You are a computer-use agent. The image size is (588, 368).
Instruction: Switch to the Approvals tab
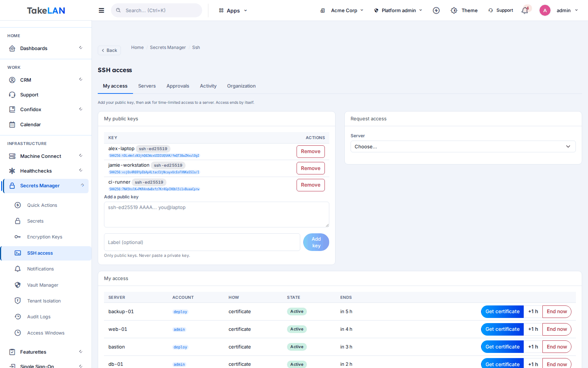click(x=178, y=86)
